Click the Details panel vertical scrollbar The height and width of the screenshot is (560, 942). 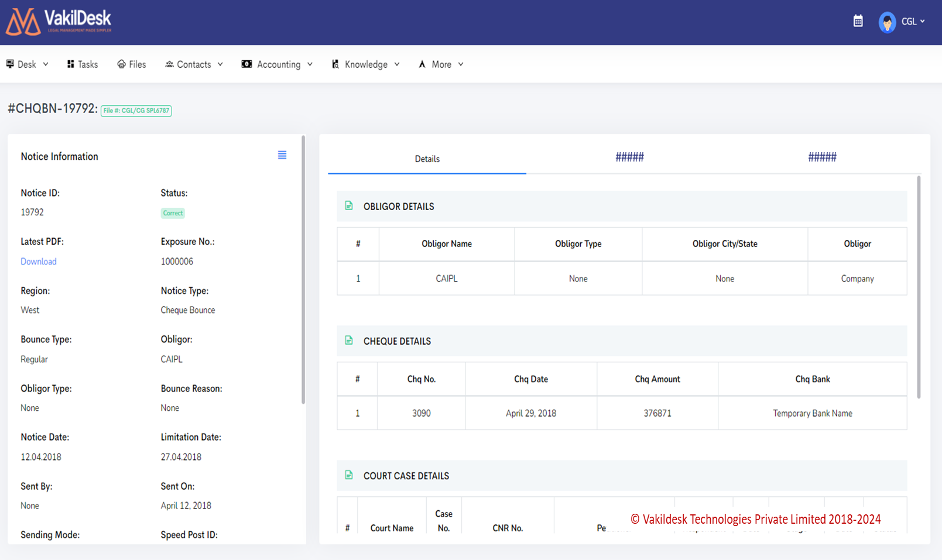[919, 287]
